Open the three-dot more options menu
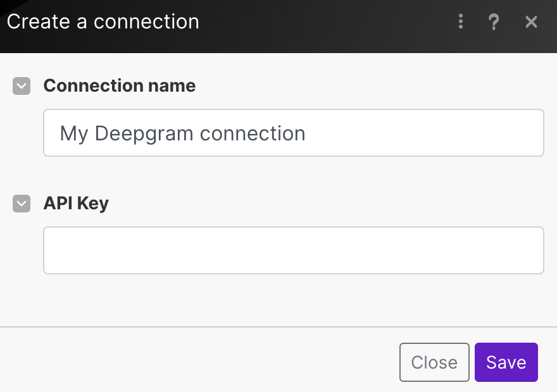Image resolution: width=557 pixels, height=392 pixels. [461, 22]
